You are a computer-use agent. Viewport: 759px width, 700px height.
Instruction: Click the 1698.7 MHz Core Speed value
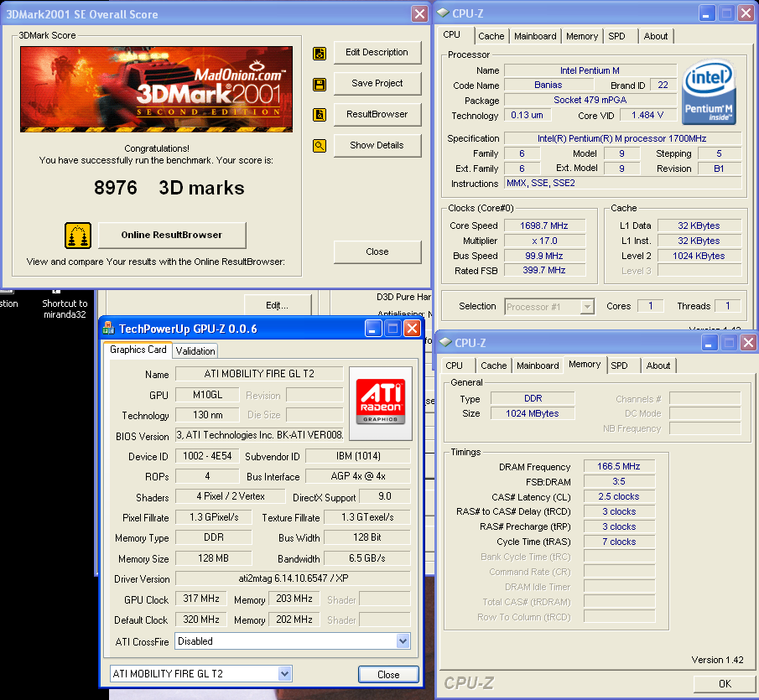click(x=544, y=226)
